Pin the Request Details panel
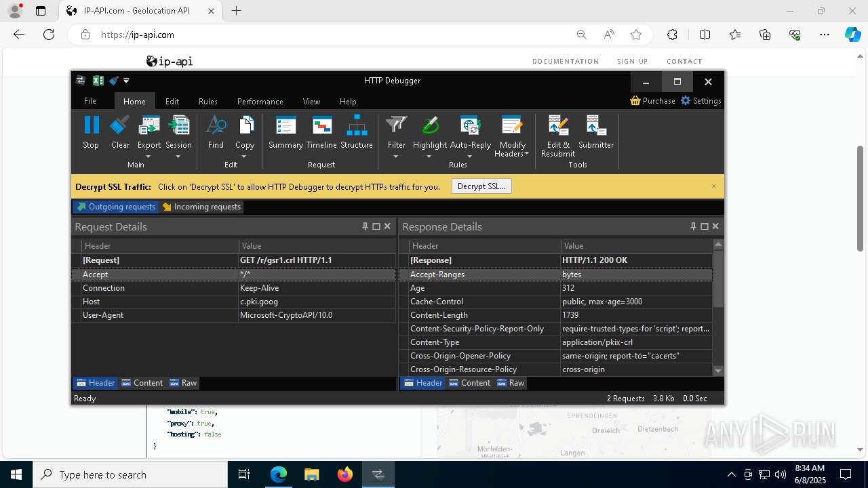The height and width of the screenshot is (488, 868). 365,226
